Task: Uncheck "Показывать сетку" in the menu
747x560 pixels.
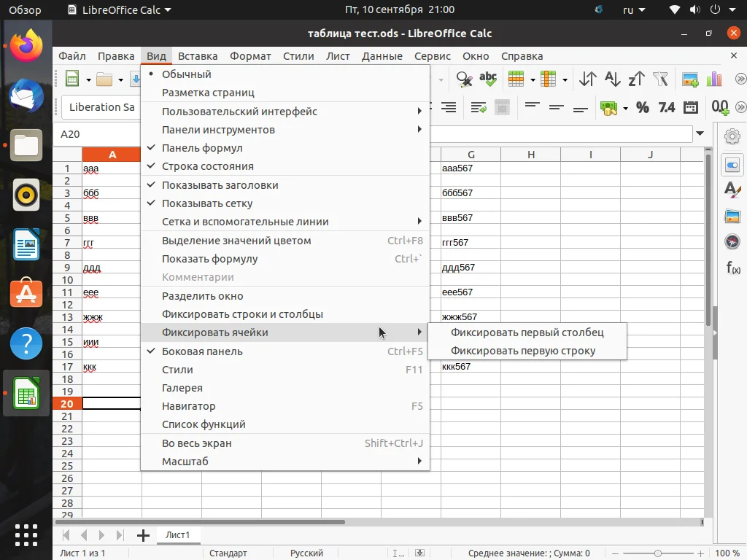Action: (207, 203)
